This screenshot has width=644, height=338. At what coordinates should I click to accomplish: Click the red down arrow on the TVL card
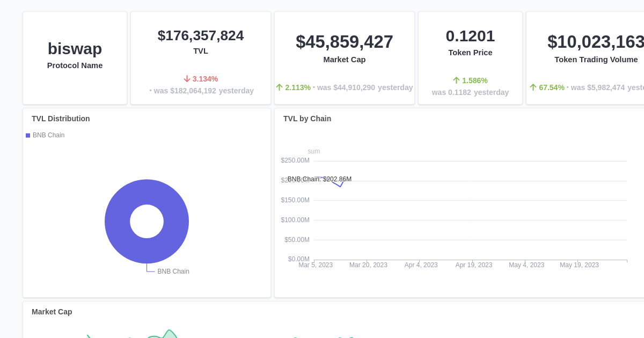tap(188, 78)
